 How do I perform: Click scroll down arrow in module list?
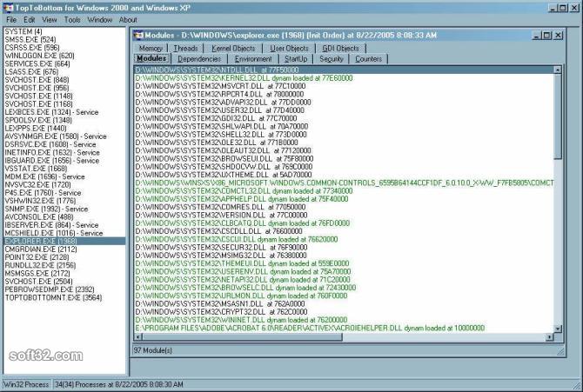pyautogui.click(x=557, y=329)
